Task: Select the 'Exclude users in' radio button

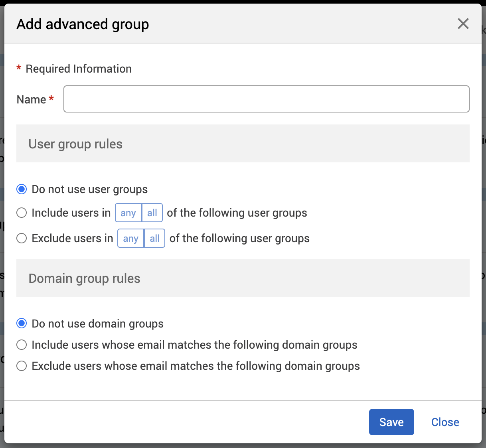Action: click(22, 238)
